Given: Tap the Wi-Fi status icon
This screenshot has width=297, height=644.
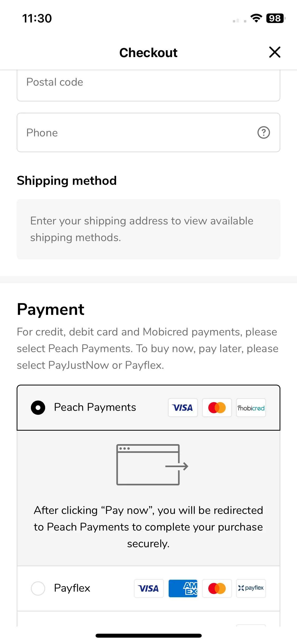Looking at the screenshot, I should (x=256, y=18).
